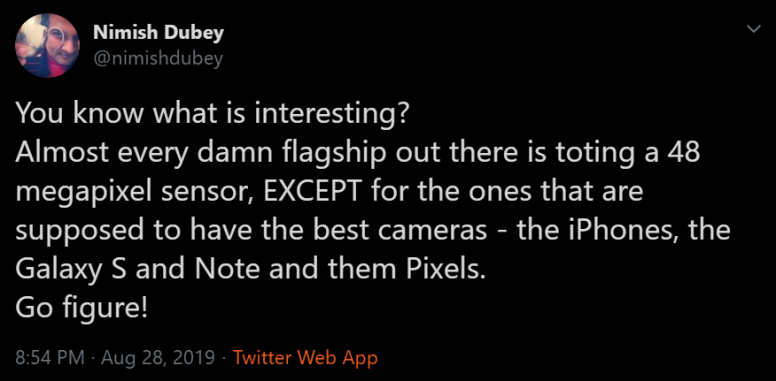
Task: Click the line "You know what is interesting?"
Action: point(212,114)
